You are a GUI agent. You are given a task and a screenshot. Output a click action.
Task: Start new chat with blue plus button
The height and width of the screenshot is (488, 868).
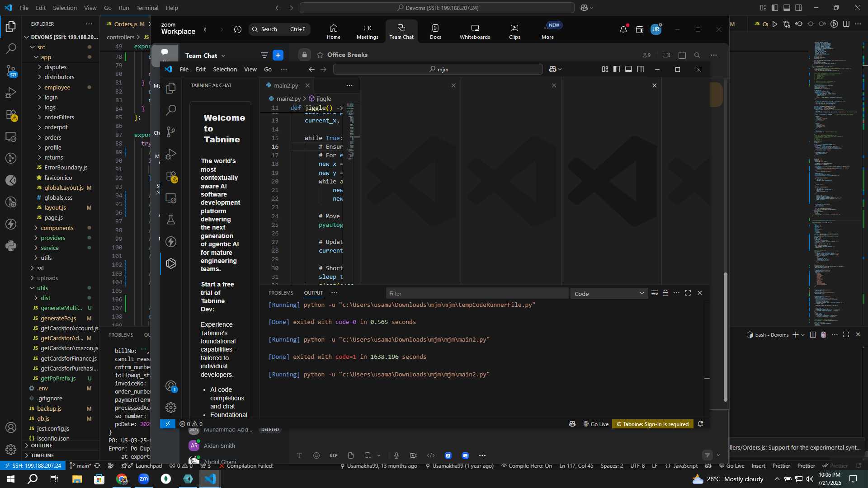pyautogui.click(x=278, y=55)
